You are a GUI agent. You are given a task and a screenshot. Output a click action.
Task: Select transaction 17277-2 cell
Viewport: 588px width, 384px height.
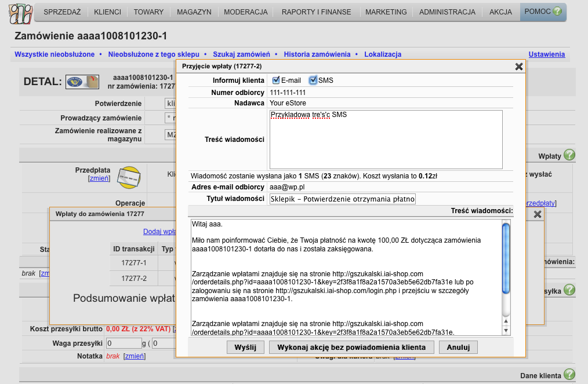pos(134,279)
